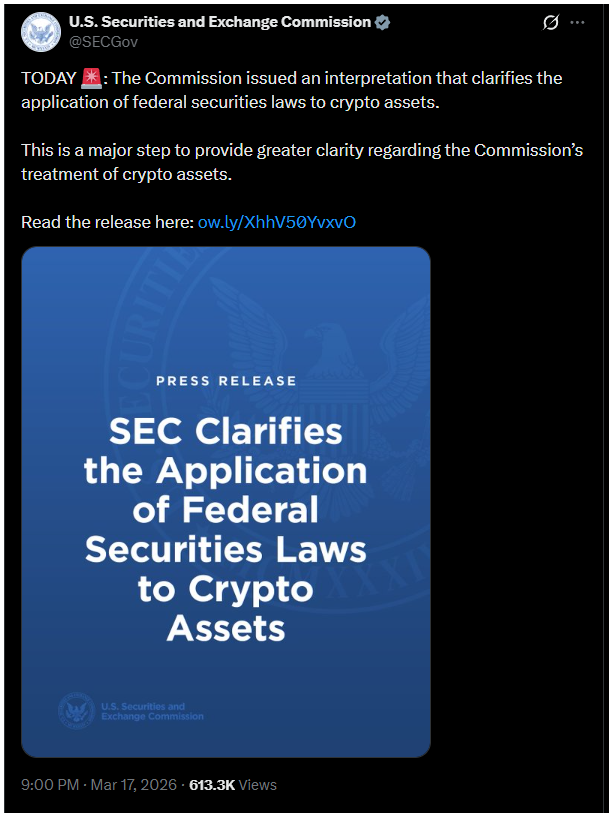This screenshot has height=817, width=613.
Task: Open the Grok explain post icon
Action: (550, 23)
